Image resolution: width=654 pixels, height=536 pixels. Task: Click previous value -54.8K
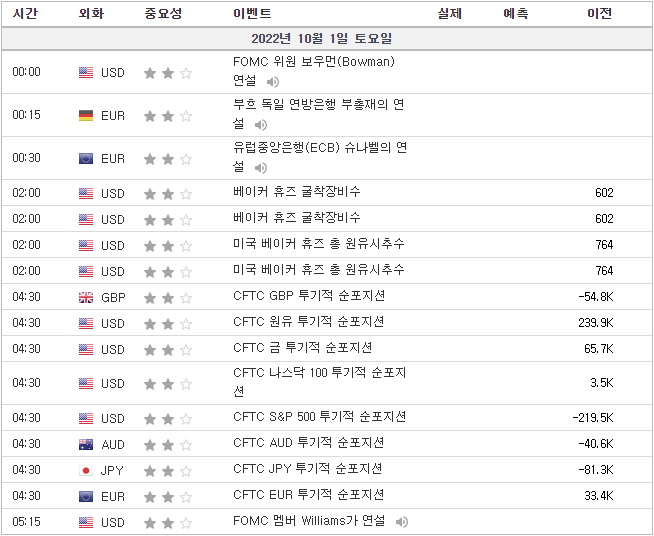tap(596, 297)
